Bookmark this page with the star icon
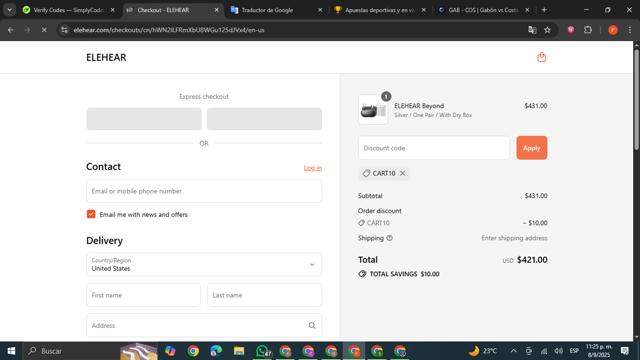This screenshot has width=640, height=360. 547,30
